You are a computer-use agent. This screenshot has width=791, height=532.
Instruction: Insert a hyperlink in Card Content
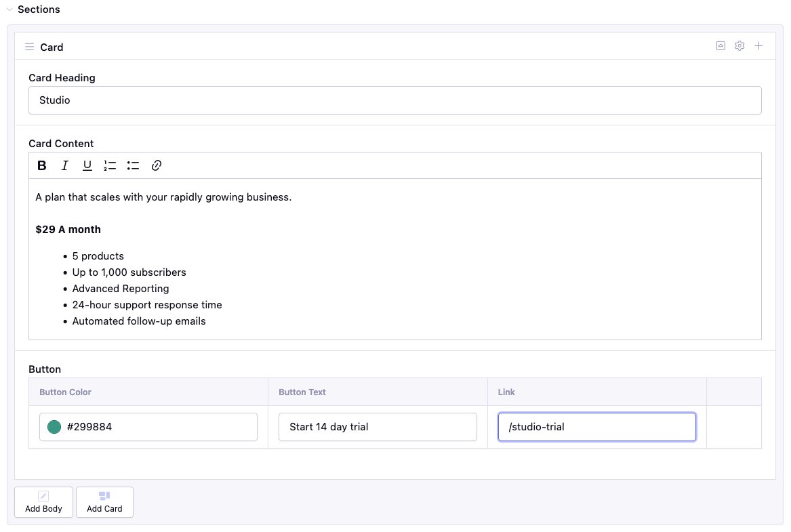(156, 165)
